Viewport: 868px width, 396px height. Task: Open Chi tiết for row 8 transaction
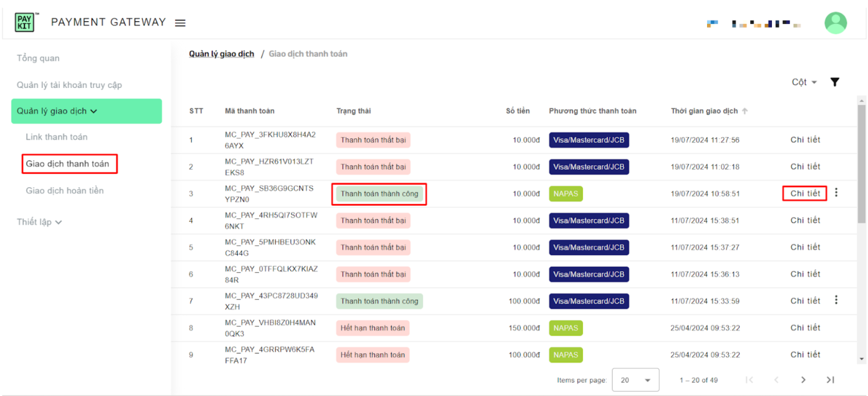[x=805, y=328]
